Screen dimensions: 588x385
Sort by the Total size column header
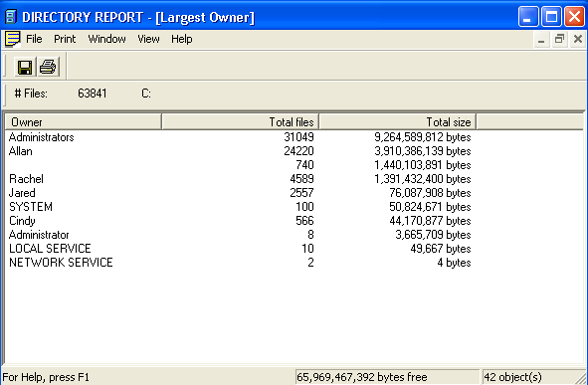(398, 122)
